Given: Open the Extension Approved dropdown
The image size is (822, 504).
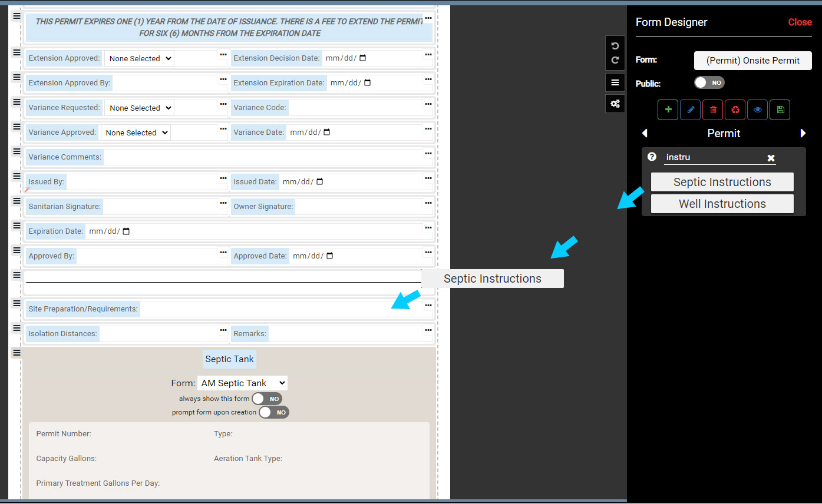Looking at the screenshot, I should [x=139, y=58].
